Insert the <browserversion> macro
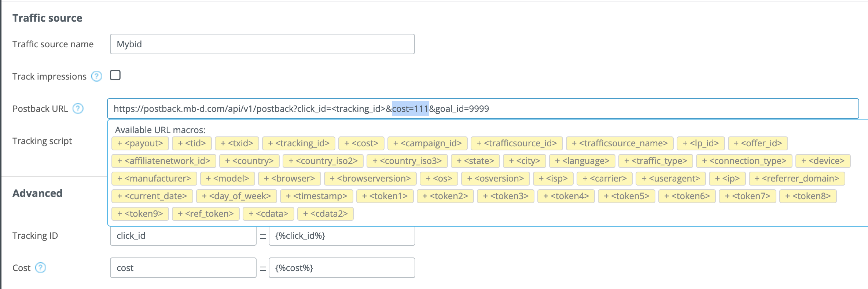This screenshot has height=289, width=868. (x=370, y=179)
